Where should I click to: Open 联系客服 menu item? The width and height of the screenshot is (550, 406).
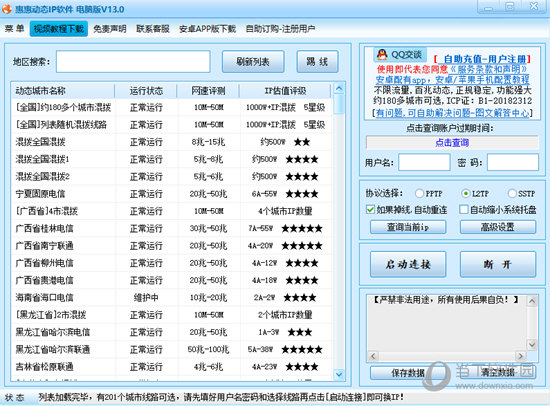[x=153, y=28]
